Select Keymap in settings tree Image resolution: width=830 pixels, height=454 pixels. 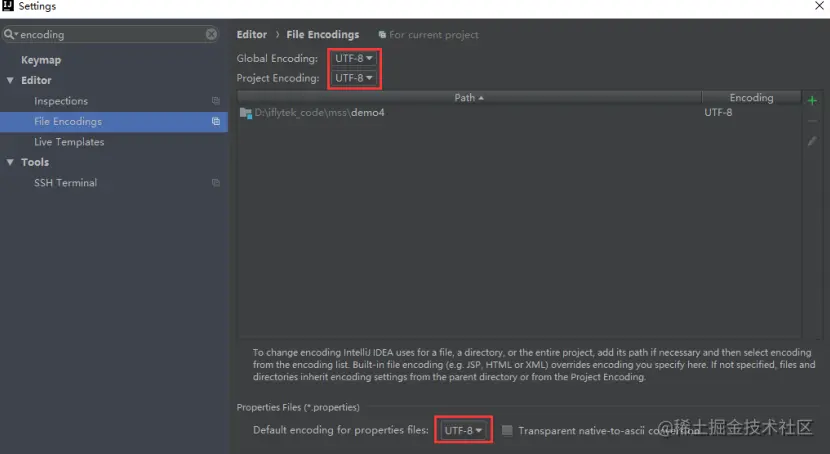coord(41,60)
